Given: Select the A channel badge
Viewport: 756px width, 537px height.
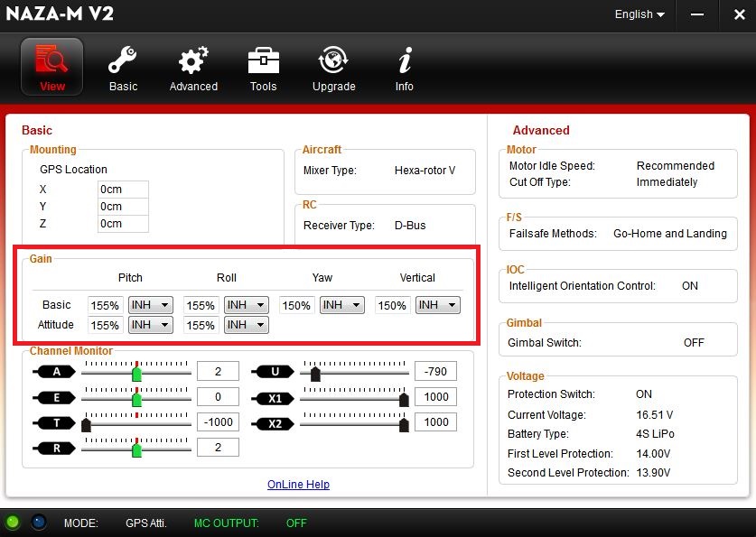Looking at the screenshot, I should (x=54, y=371).
